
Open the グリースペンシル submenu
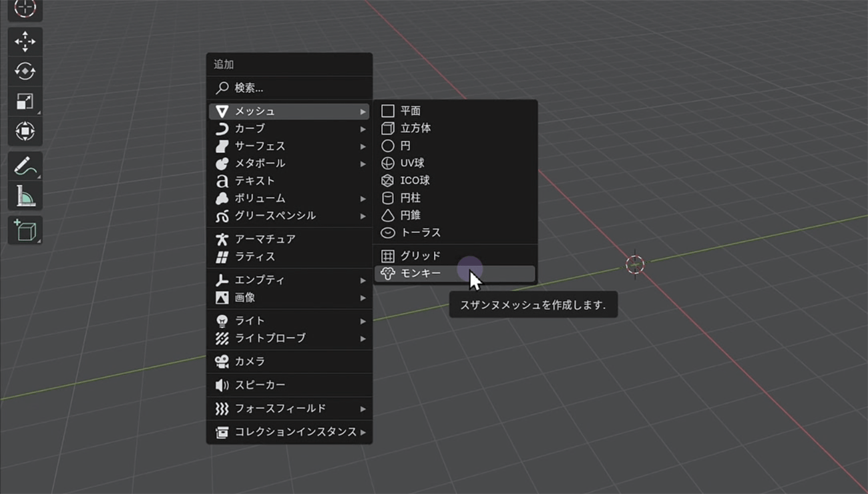[x=289, y=216]
